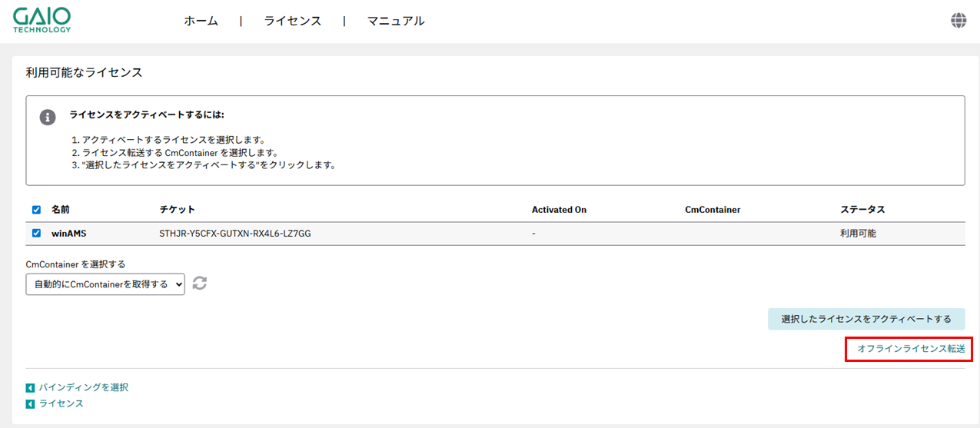Refresh the CmContainer list
This screenshot has height=428, width=980.
[200, 284]
